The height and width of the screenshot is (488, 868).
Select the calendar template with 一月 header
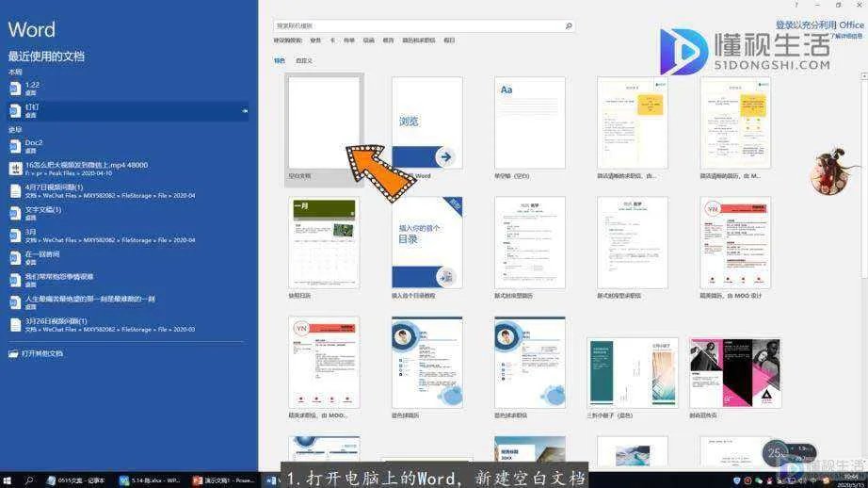coord(324,242)
